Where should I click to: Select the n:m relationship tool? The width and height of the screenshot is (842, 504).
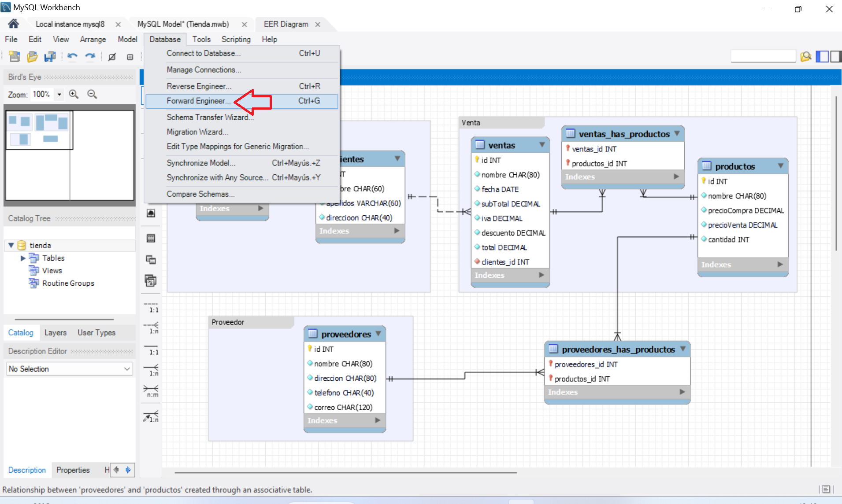tap(151, 391)
